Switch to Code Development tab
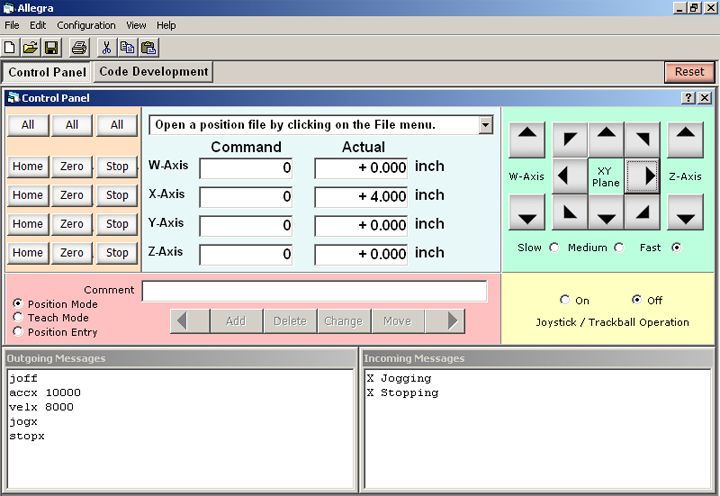Image resolution: width=720 pixels, height=496 pixels. 153,72
